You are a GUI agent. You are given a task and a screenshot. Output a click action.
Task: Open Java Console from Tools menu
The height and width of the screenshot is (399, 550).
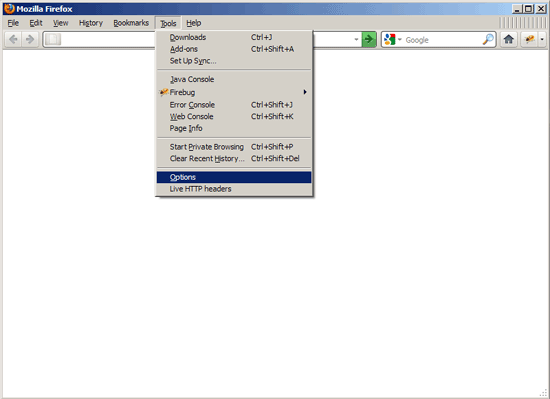coord(234,79)
